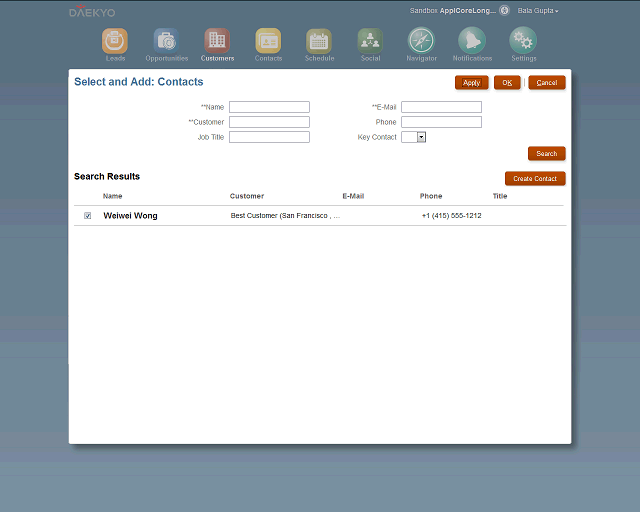
Task: Open the Opportunities icon
Action: (166, 41)
